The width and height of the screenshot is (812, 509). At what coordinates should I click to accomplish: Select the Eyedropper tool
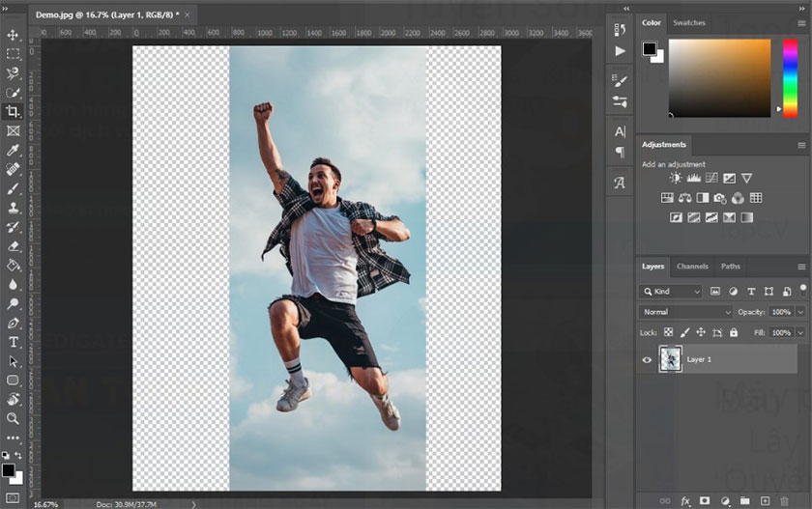pos(13,150)
